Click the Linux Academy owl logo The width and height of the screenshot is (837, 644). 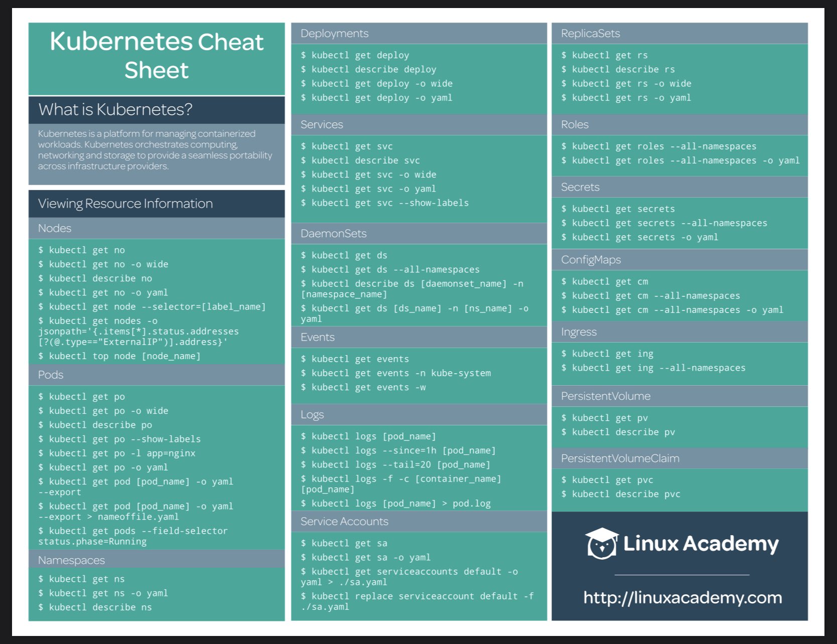click(x=602, y=543)
